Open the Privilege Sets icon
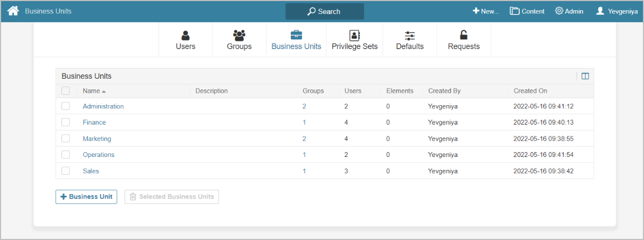The image size is (644, 240). coord(354,36)
